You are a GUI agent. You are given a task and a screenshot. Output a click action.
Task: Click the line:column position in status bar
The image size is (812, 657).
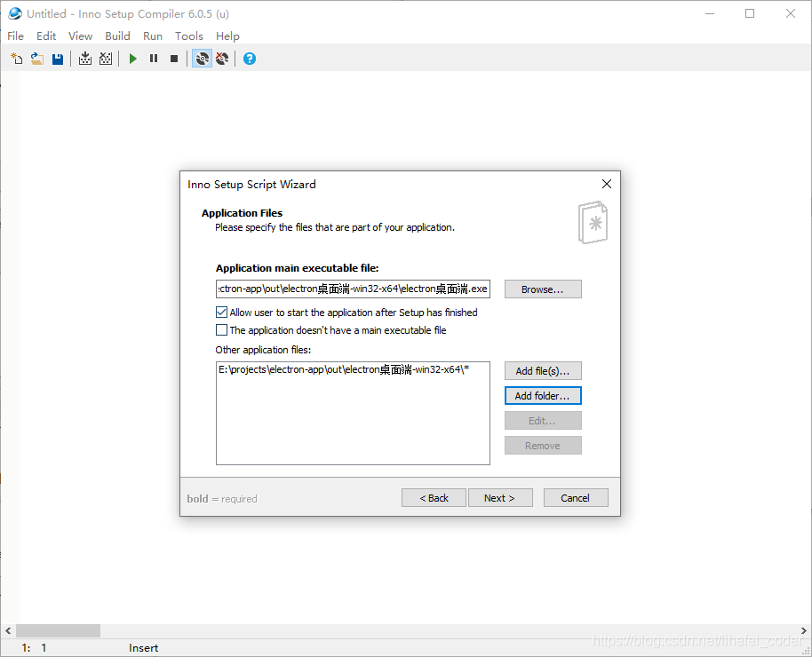pos(34,648)
